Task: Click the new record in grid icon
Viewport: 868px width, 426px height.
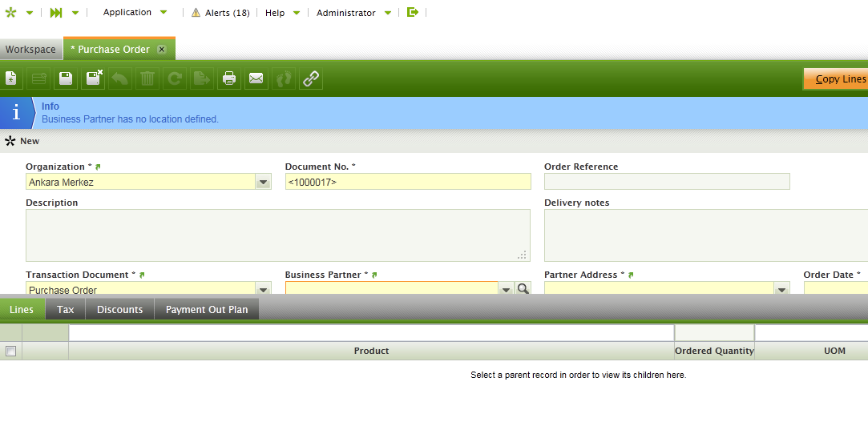Action: 38,78
